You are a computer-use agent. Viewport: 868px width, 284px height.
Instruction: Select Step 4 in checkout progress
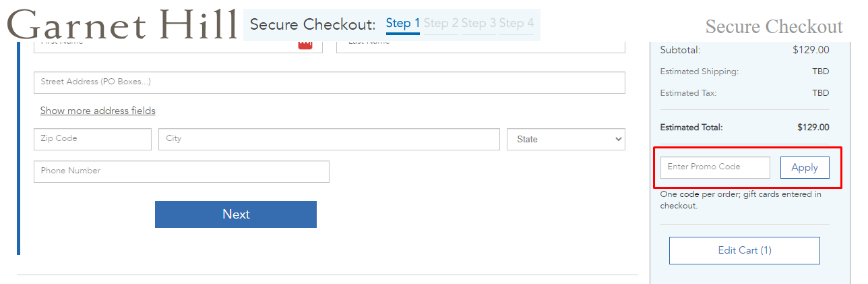click(517, 24)
